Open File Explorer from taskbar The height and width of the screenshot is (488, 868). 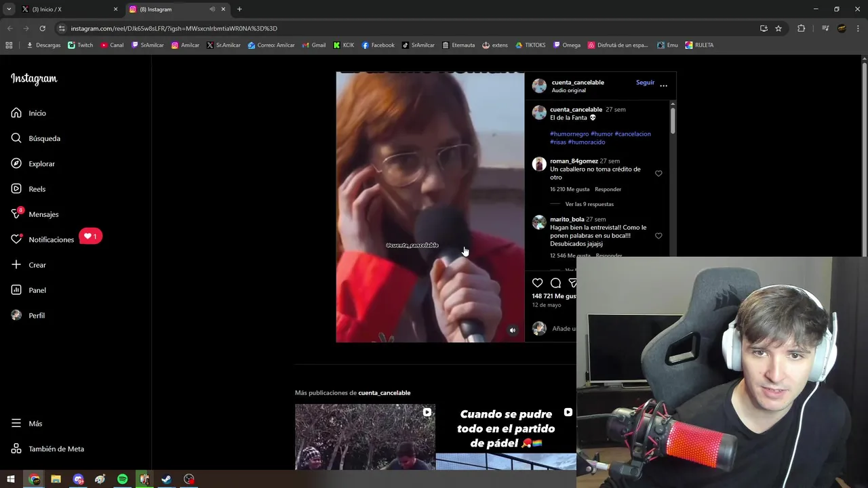(x=56, y=479)
